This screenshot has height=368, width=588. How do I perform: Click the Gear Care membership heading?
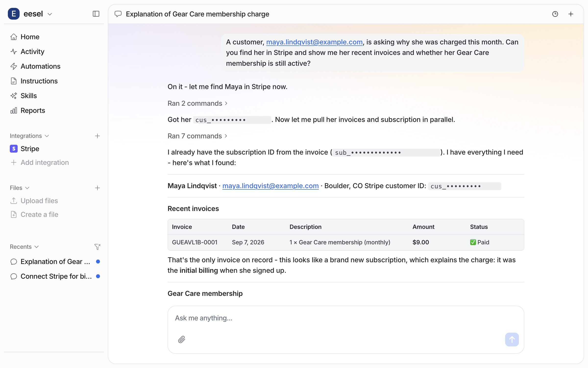(205, 293)
